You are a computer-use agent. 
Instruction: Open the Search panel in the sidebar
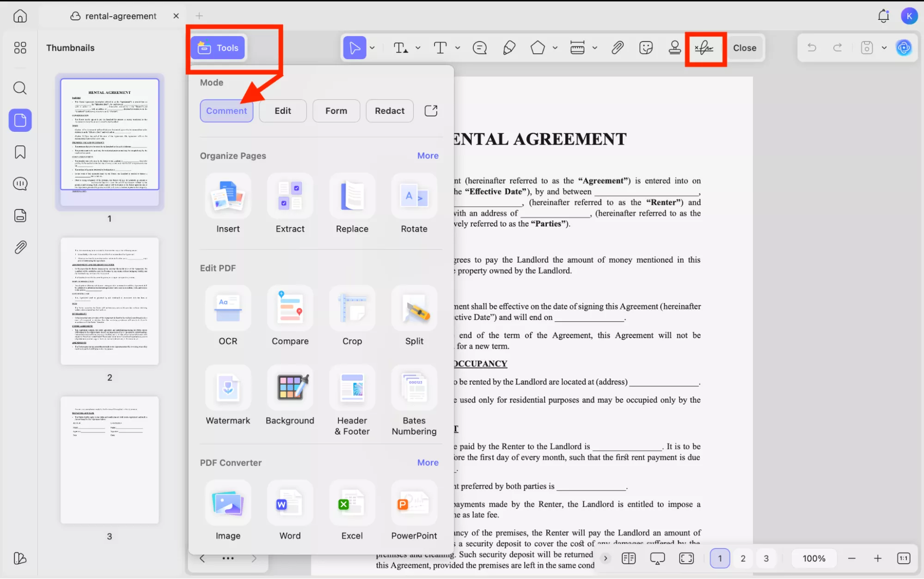[20, 88]
